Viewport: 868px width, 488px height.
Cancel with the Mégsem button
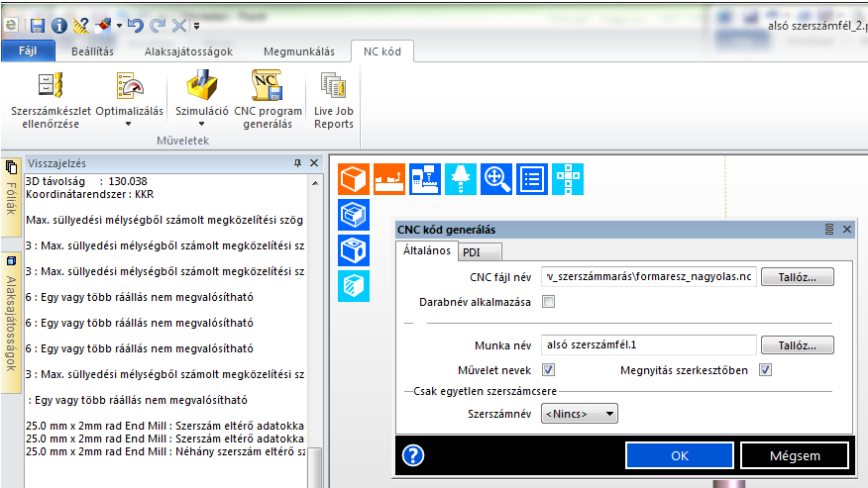(795, 455)
